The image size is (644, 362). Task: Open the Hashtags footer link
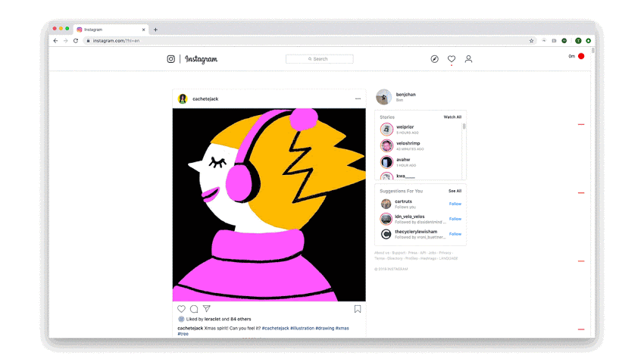[x=428, y=258]
